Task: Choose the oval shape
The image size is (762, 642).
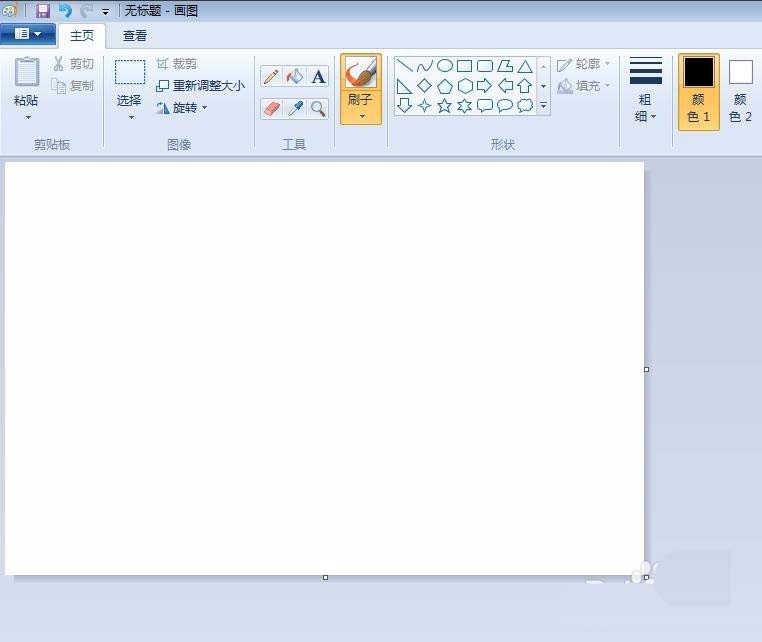Action: click(x=445, y=66)
